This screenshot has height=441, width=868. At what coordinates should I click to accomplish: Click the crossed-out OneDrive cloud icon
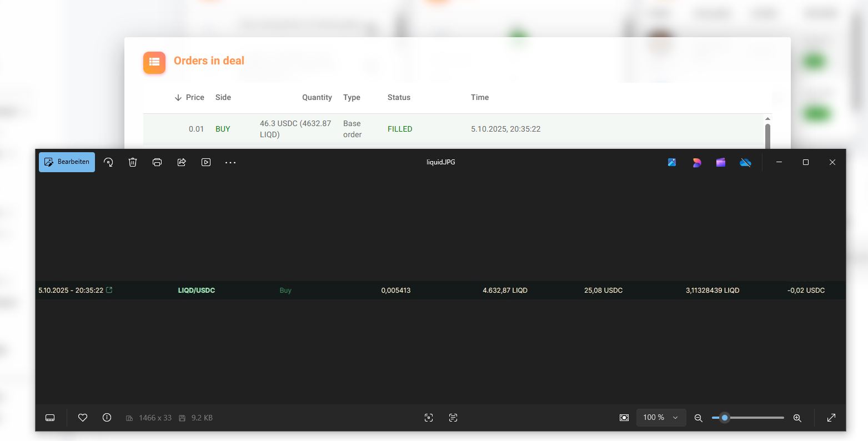pyautogui.click(x=745, y=162)
